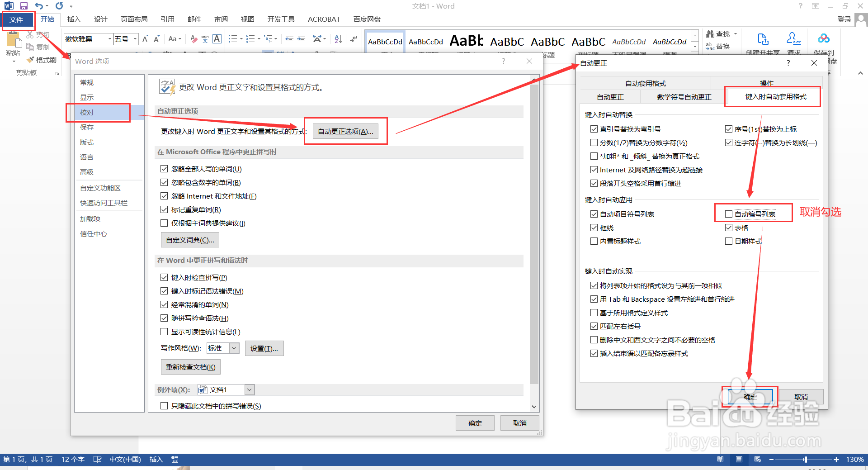Click the Undo arrow icon

39,6
